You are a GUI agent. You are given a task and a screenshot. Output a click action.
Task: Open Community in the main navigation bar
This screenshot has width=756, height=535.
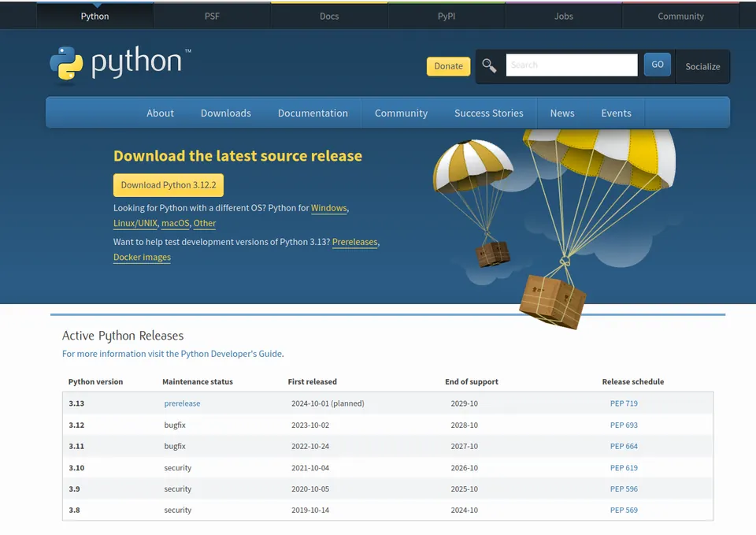click(401, 113)
